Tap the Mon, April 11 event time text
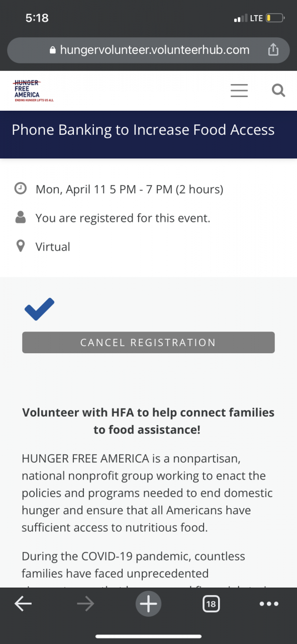Viewport: 297px width, 644px height. coord(130,190)
